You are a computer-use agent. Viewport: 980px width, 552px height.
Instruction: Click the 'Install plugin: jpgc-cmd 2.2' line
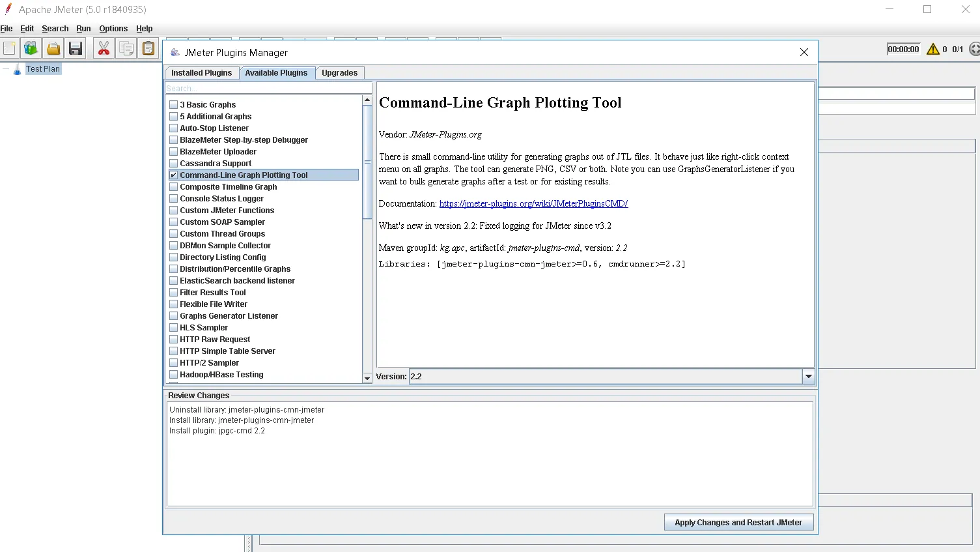click(x=217, y=431)
